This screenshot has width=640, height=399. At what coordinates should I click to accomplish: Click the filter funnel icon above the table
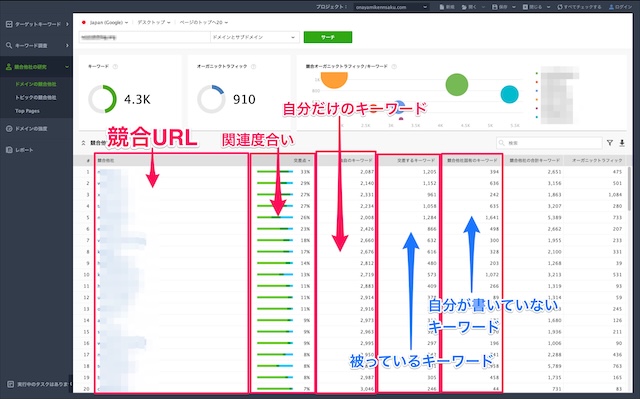(x=609, y=143)
